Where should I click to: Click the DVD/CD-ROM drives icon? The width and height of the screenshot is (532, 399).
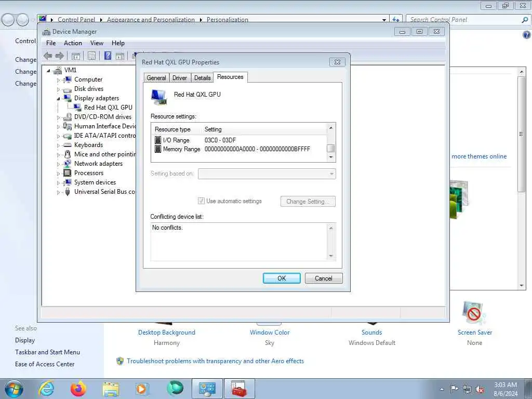click(x=68, y=117)
